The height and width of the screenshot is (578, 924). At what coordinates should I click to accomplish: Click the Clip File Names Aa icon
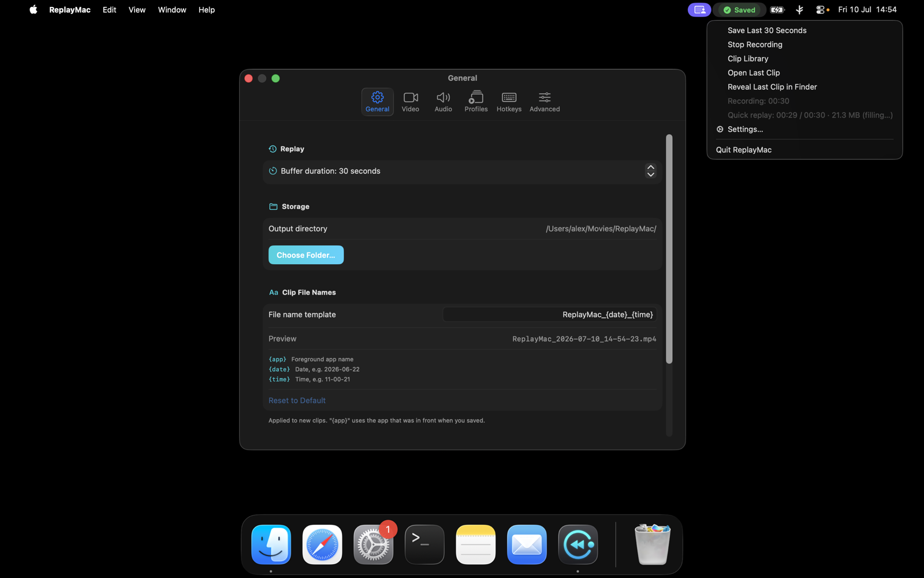click(274, 292)
